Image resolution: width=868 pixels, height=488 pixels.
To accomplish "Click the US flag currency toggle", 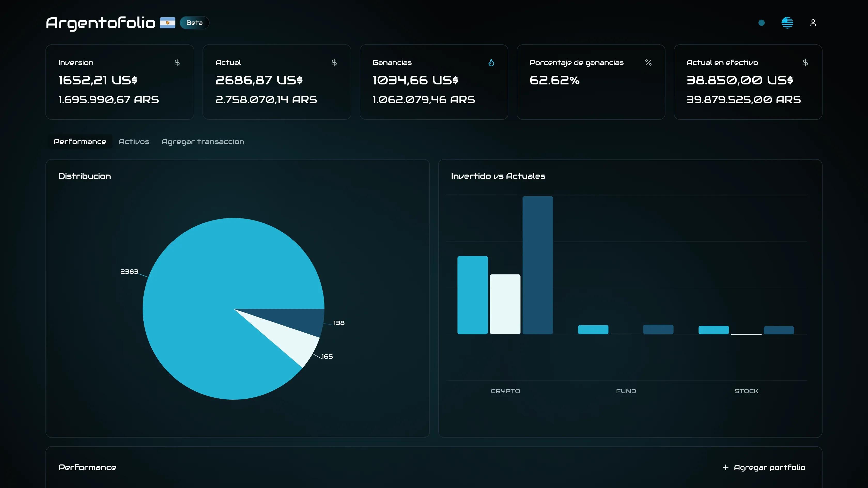I will (x=787, y=22).
